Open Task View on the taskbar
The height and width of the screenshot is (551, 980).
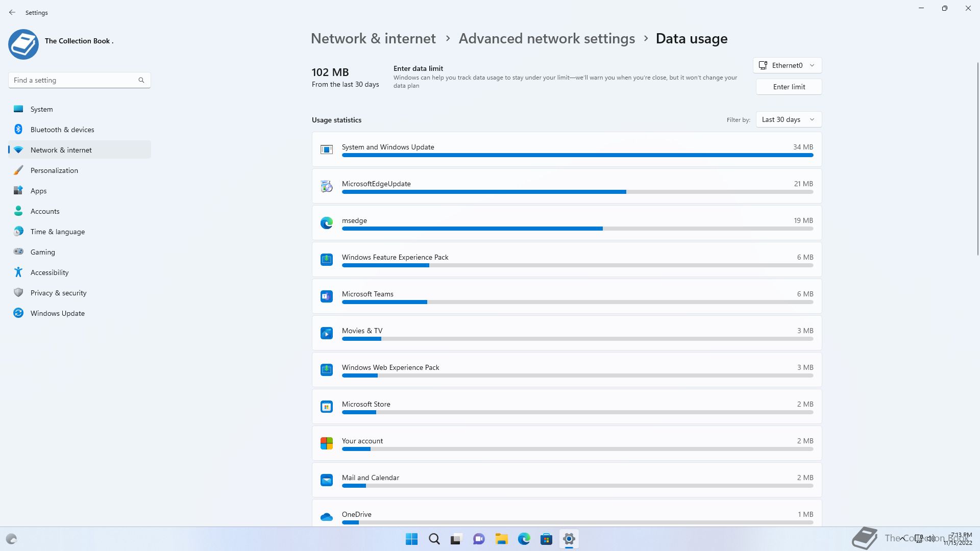pos(456,539)
